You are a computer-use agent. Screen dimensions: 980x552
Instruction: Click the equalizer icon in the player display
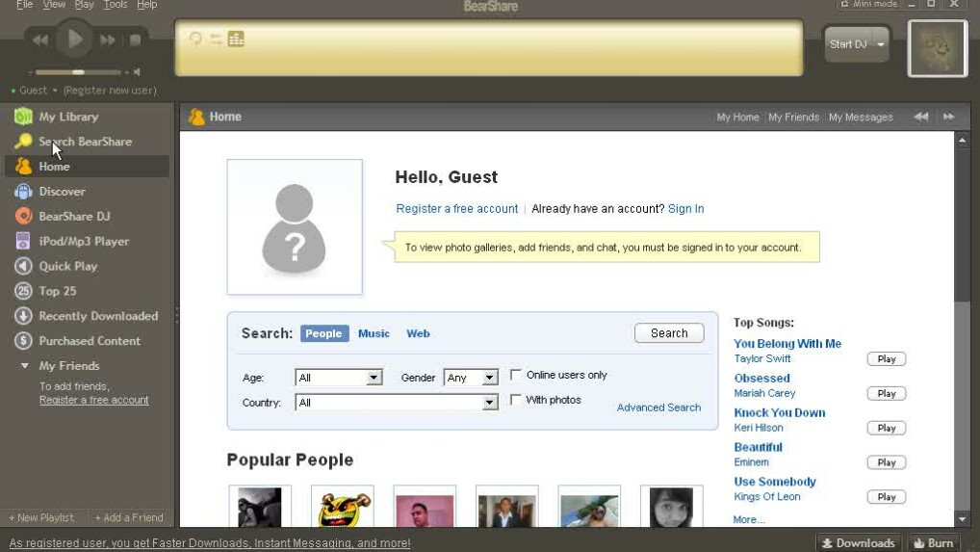[x=236, y=39]
